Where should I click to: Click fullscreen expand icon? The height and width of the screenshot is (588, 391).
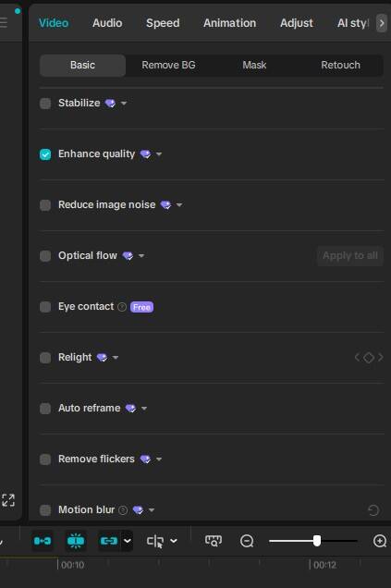[x=8, y=500]
